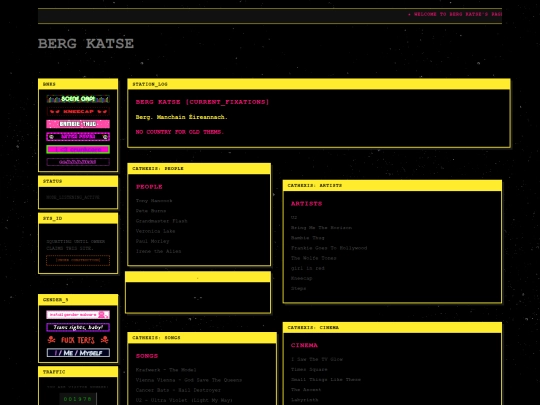Click the SCENE QUEEN badge

pos(78,99)
